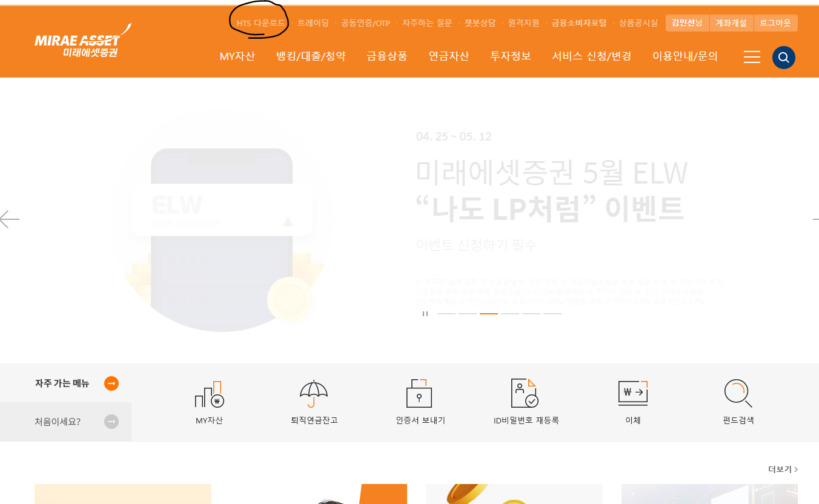
Task: Select the fourth banner slide indicator
Action: (510, 314)
